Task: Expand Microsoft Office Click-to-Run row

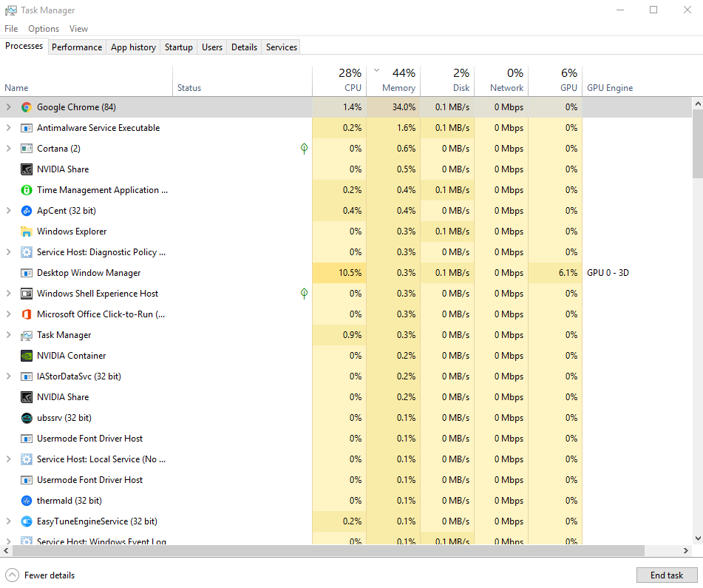Action: tap(8, 314)
